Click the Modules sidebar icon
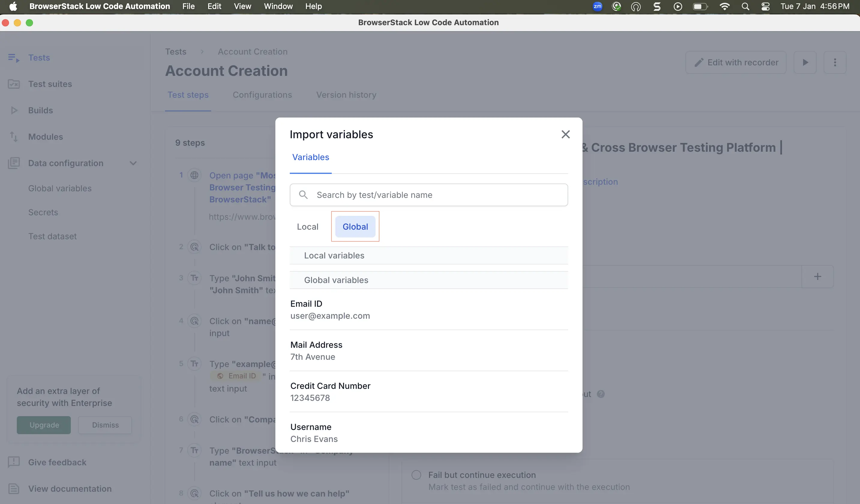 (14, 137)
